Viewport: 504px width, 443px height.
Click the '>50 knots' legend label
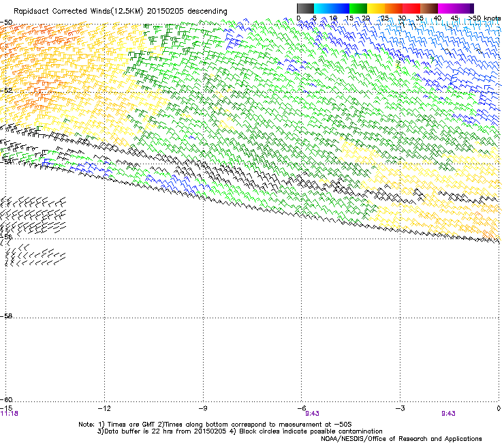click(485, 18)
